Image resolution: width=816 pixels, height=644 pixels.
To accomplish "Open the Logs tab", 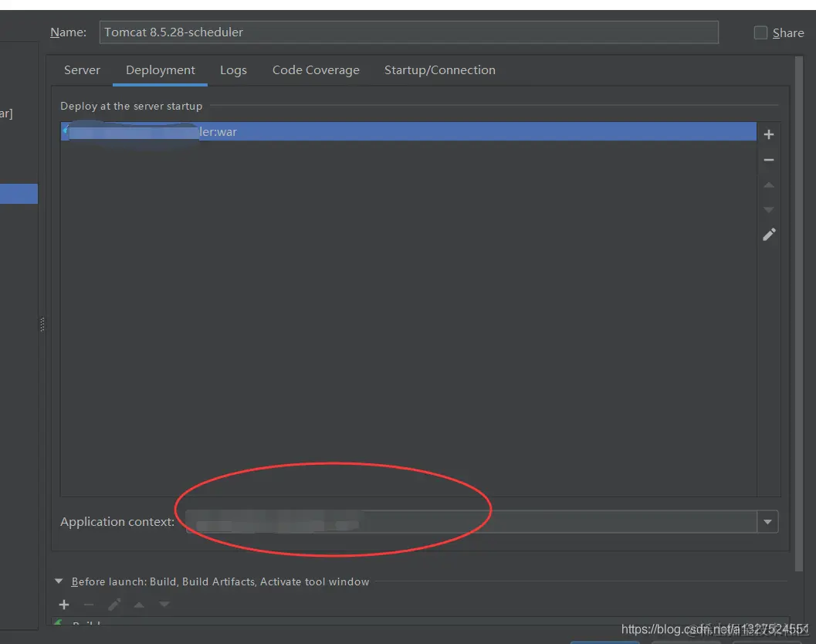I will [233, 70].
